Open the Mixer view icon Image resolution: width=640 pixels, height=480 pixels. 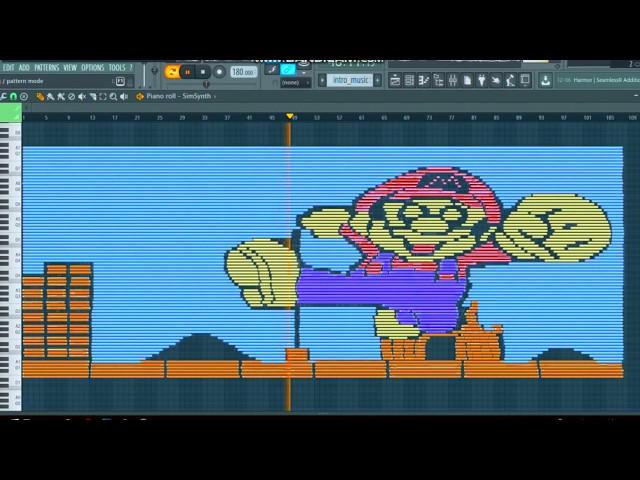[453, 80]
